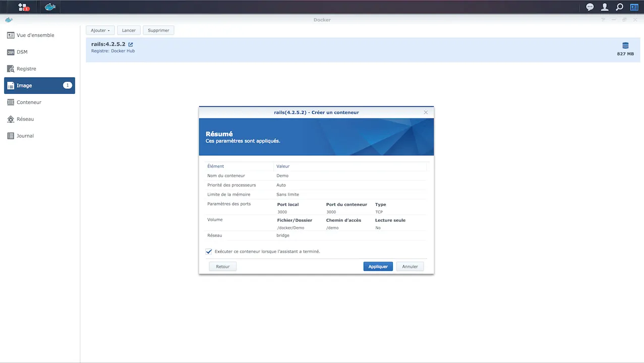Go to the DSM section
The height and width of the screenshot is (363, 644).
coord(39,52)
